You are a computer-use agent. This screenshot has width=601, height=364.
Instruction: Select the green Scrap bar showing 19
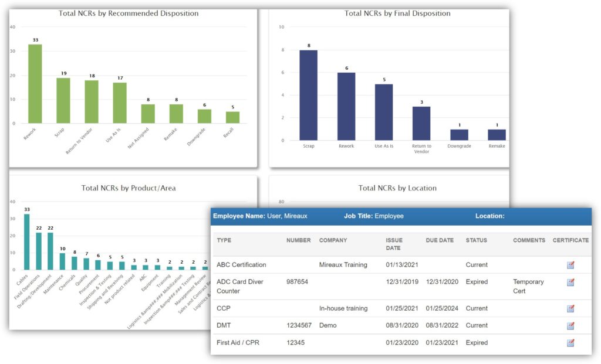[63, 100]
